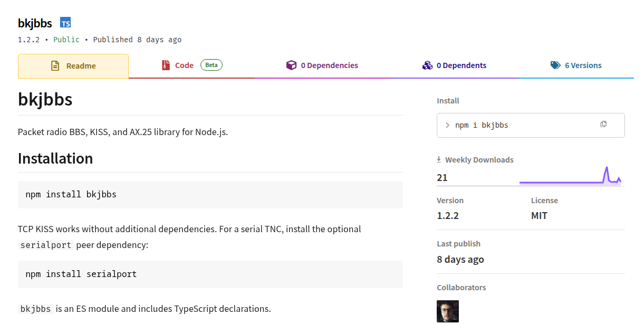Viewport: 644px width, 324px height.
Task: Click the Last publish 8 days ago value
Action: tap(460, 259)
